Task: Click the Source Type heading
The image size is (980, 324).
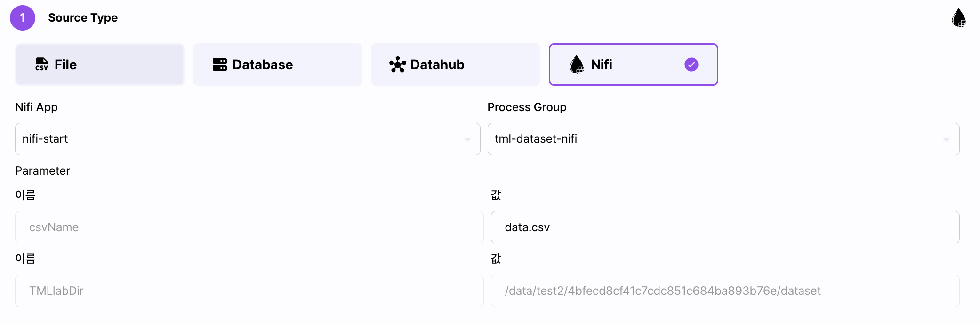Action: tap(83, 18)
